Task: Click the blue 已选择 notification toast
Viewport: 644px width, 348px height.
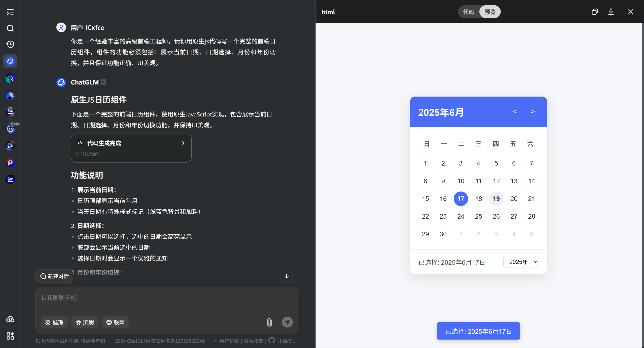Action: click(478, 331)
